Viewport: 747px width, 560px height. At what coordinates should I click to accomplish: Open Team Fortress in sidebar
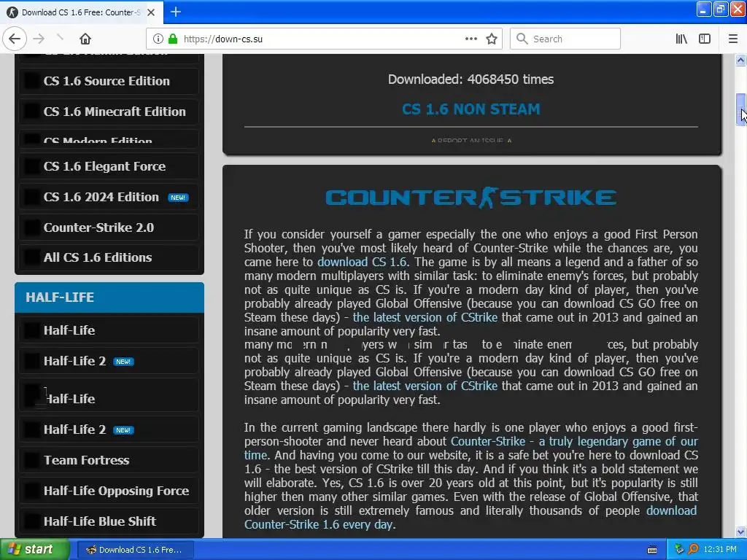point(109,460)
